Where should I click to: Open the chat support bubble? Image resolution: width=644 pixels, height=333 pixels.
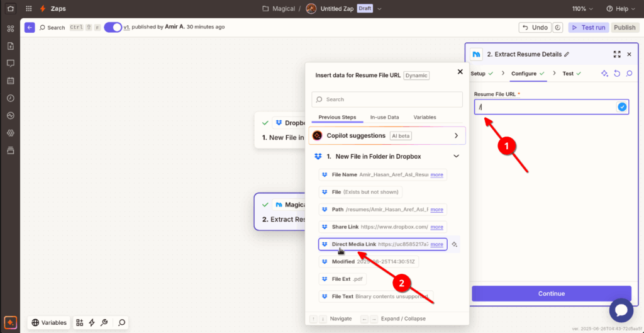pos(621,310)
